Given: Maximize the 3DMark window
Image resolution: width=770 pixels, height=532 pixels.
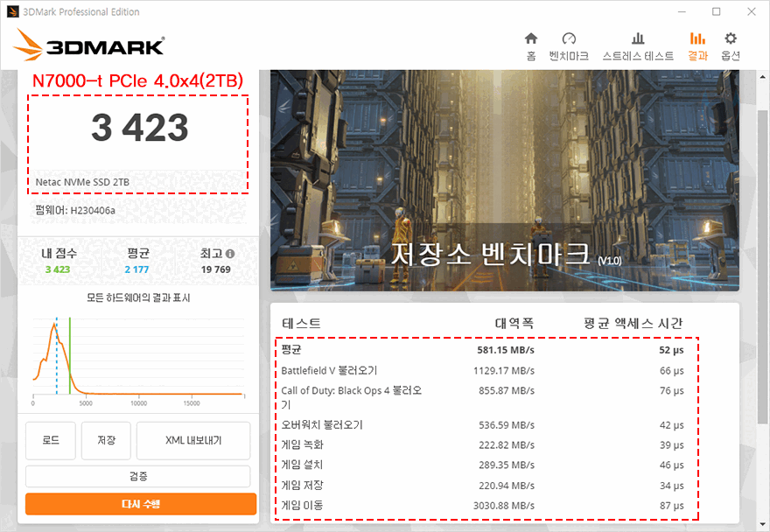Looking at the screenshot, I should pos(717,11).
